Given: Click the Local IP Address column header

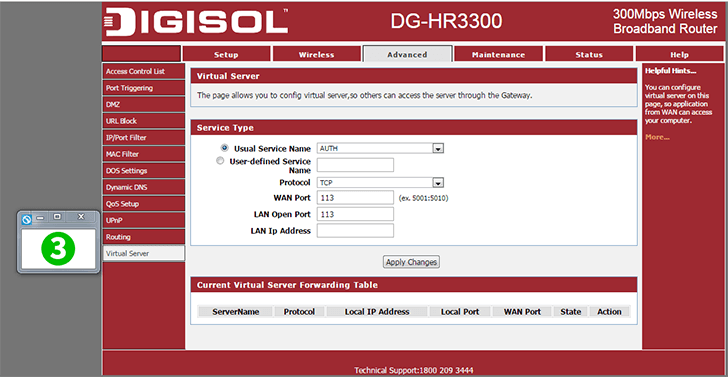Looking at the screenshot, I should click(377, 312).
